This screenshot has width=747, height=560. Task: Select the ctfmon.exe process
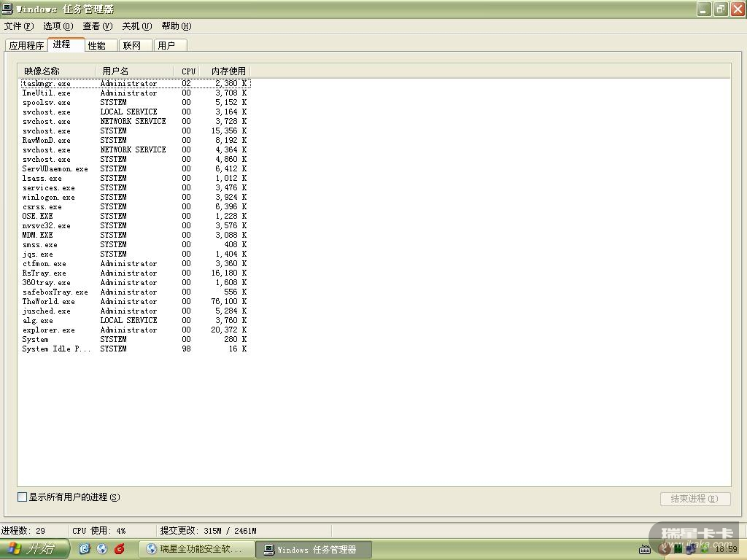pyautogui.click(x=136, y=263)
